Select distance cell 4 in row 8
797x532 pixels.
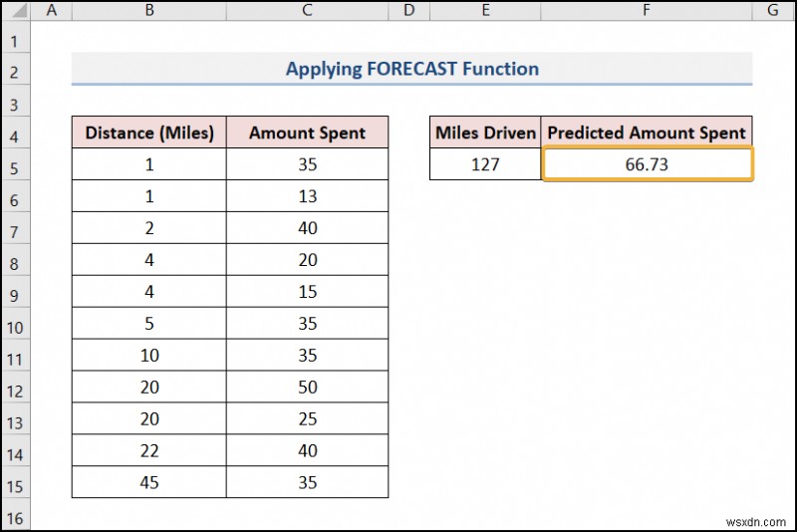coord(149,260)
